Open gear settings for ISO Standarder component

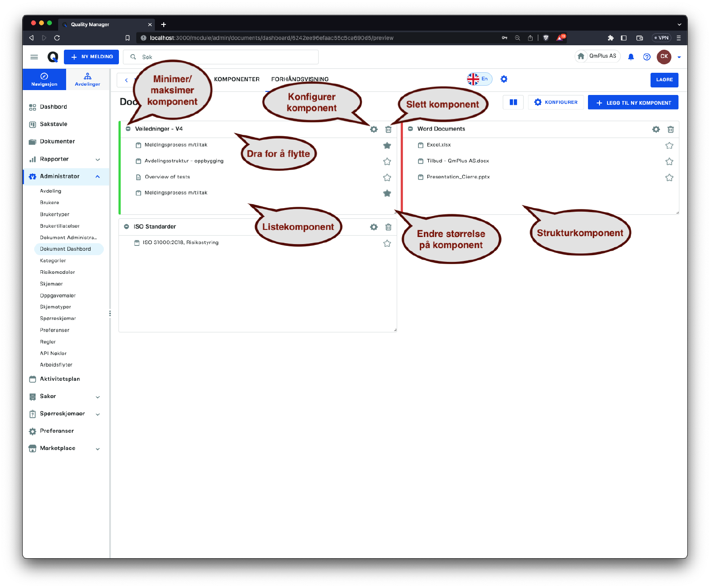(374, 227)
